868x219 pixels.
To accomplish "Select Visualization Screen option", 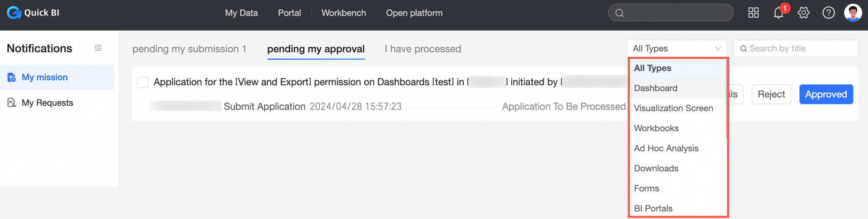I will 673,108.
